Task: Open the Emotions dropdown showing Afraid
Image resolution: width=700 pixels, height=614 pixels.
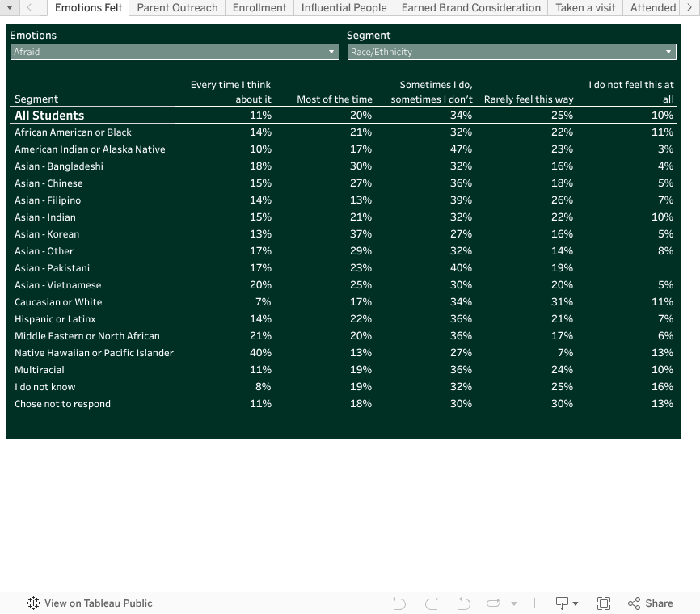Action: (174, 52)
